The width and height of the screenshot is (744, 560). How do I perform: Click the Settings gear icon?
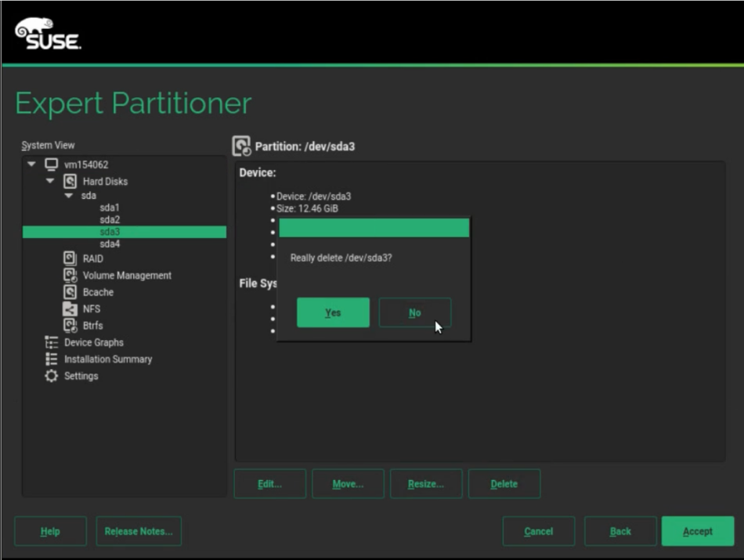tap(52, 376)
